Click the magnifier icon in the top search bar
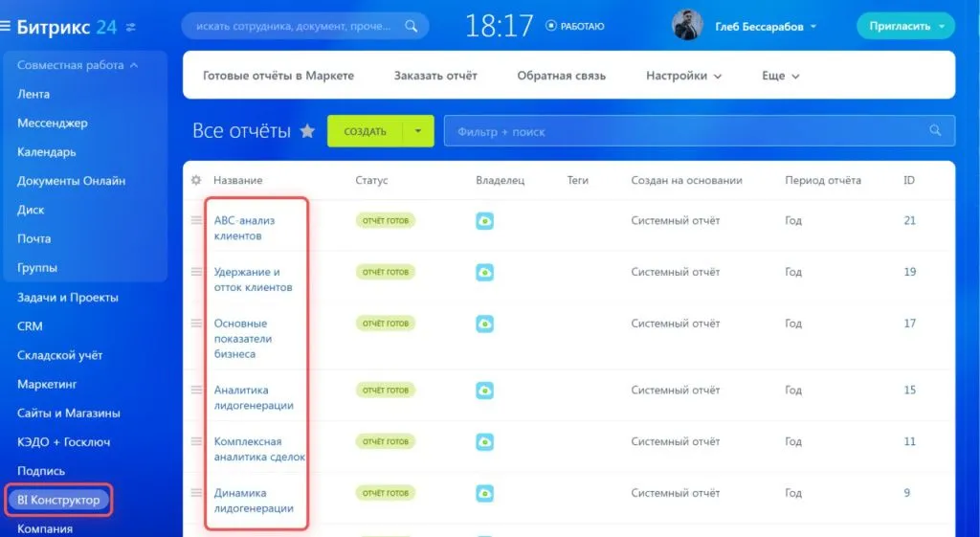The image size is (980, 537). [412, 27]
